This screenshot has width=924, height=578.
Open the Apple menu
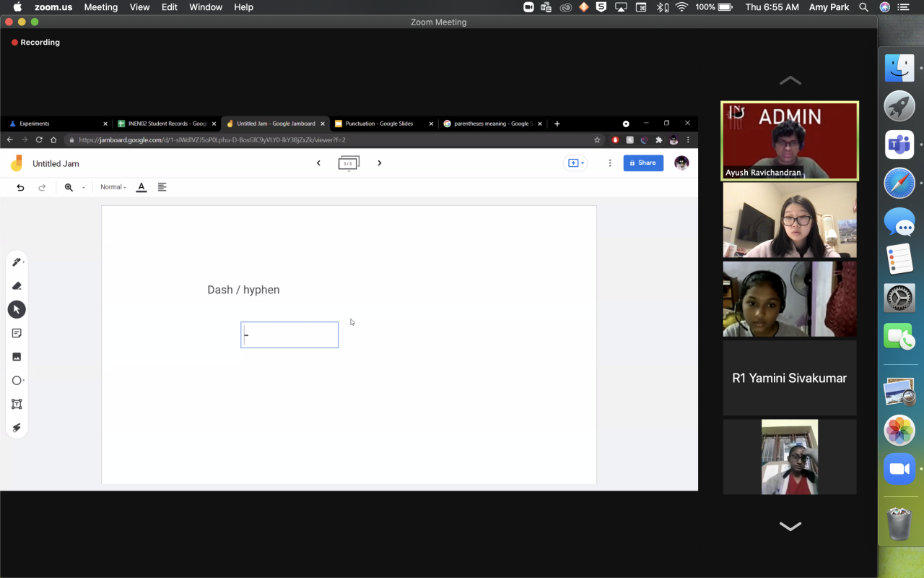click(x=18, y=7)
